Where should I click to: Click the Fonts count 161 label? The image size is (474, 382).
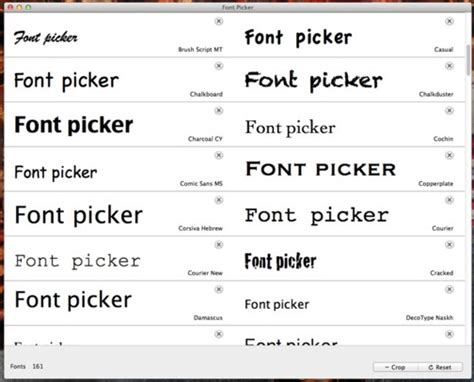click(27, 367)
